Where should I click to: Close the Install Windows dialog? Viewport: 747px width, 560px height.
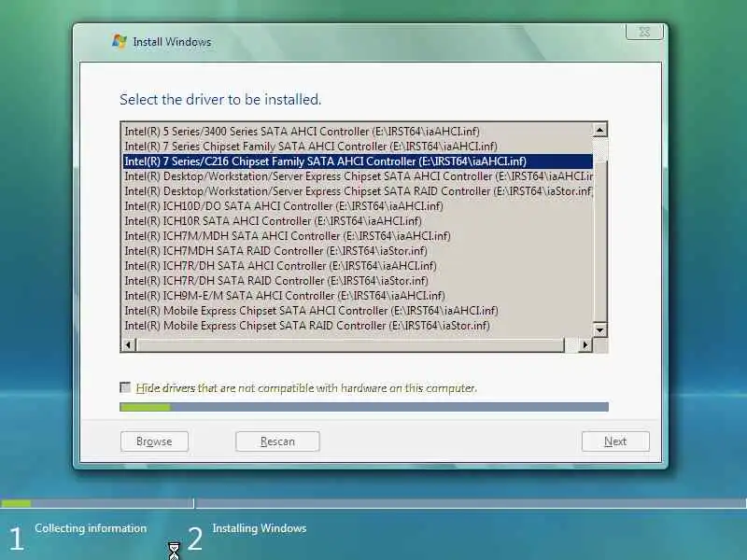[644, 32]
